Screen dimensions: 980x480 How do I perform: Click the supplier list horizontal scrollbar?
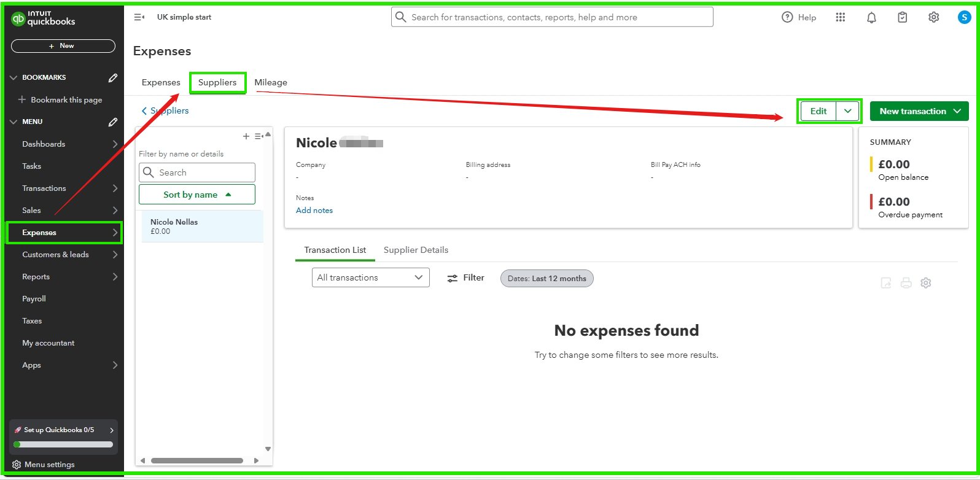[197, 460]
